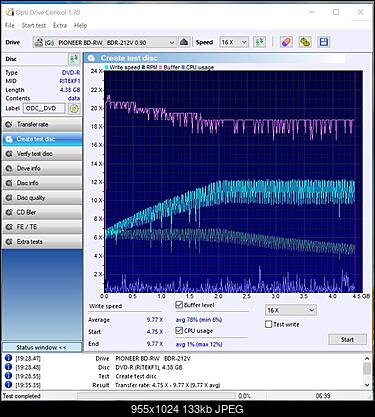Click the Start button
The width and height of the screenshot is (375, 417).
[x=347, y=339]
